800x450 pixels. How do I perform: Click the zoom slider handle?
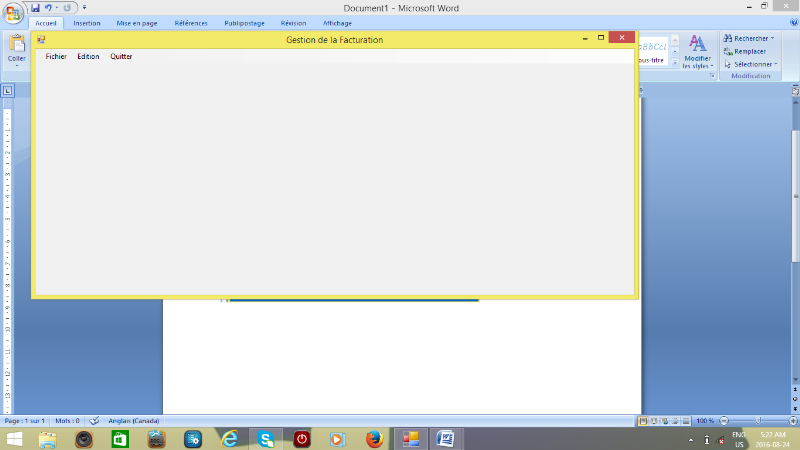pyautogui.click(x=759, y=421)
